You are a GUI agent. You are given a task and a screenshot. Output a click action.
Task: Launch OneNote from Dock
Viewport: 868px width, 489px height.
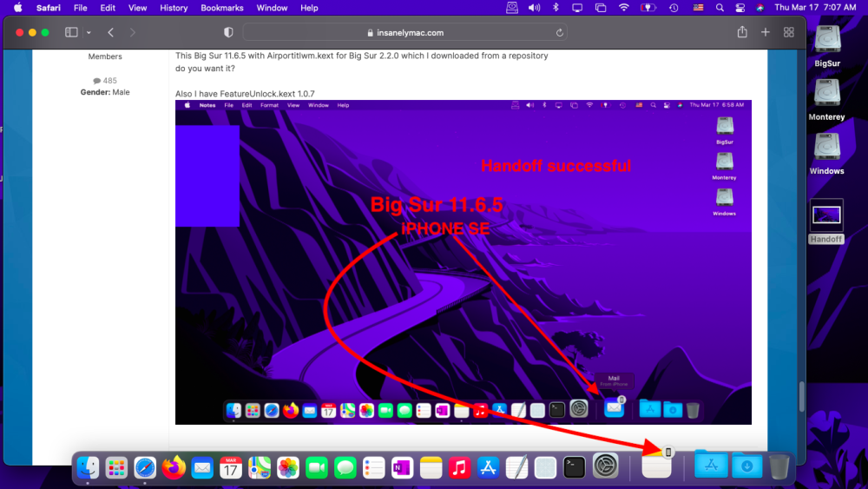click(403, 467)
